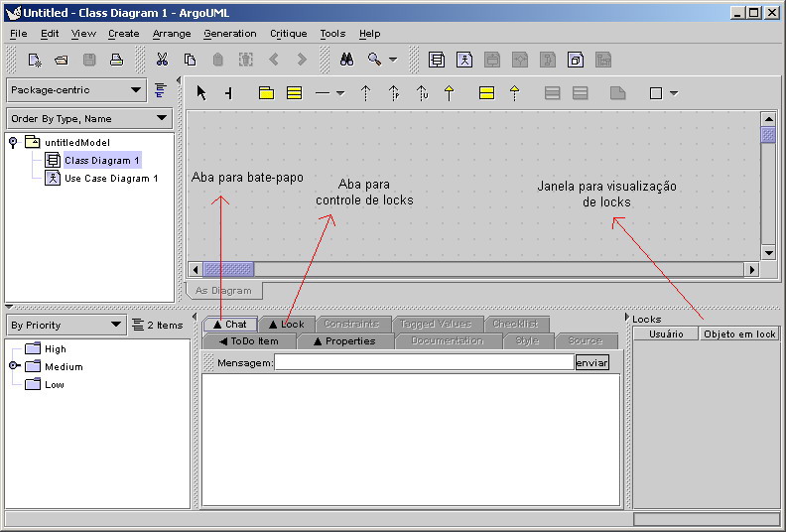Select the yellow Package tool
The width and height of the screenshot is (786, 532).
pyautogui.click(x=266, y=93)
